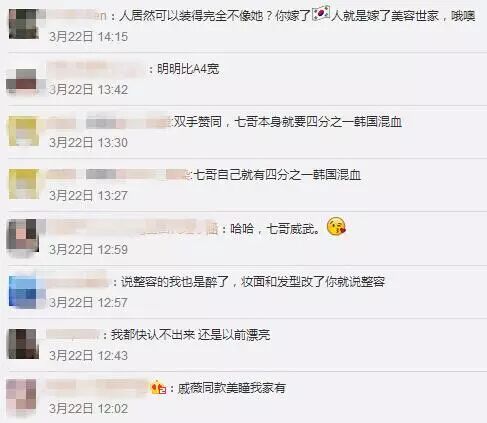Open blurred username before 说整容的我也是醉了
Screen dimensions: 487x423
point(78,282)
